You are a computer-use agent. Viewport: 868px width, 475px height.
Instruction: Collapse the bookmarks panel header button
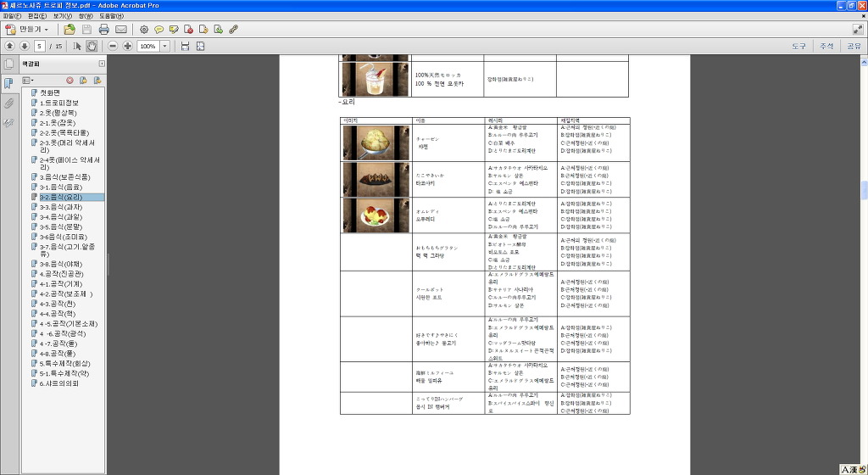(102, 64)
